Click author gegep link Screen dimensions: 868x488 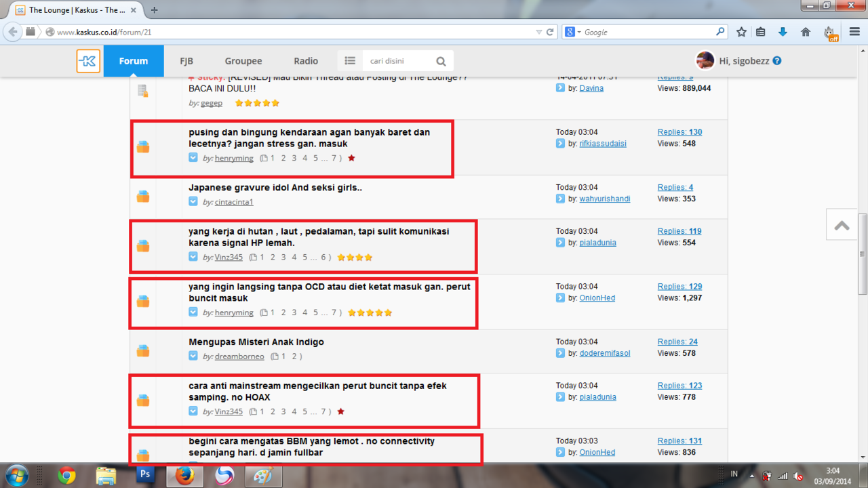coord(212,103)
